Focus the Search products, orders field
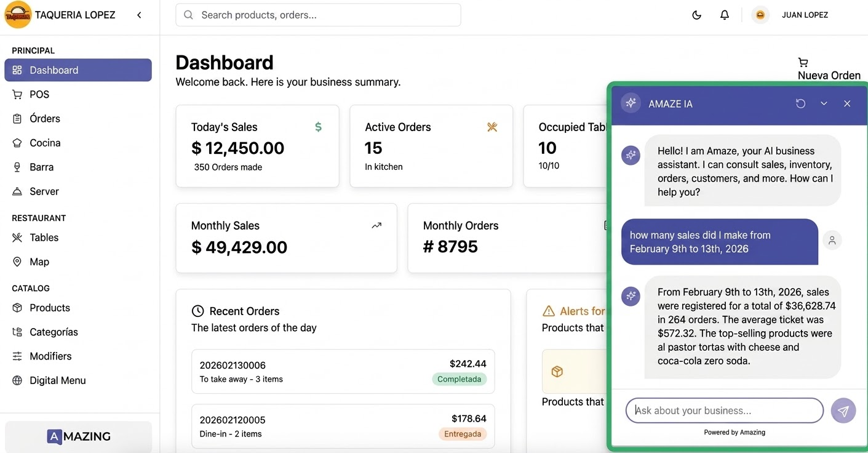 318,15
